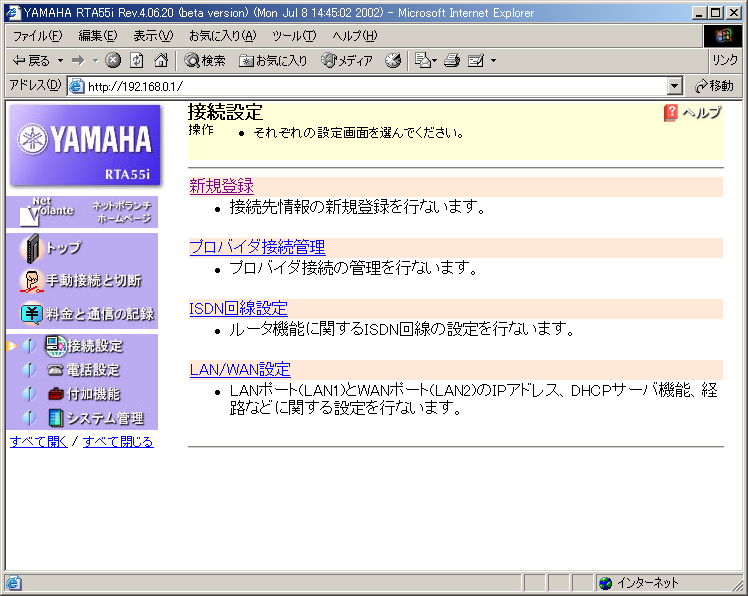Click the Stop loading toolbar icon
The image size is (748, 596).
(113, 61)
